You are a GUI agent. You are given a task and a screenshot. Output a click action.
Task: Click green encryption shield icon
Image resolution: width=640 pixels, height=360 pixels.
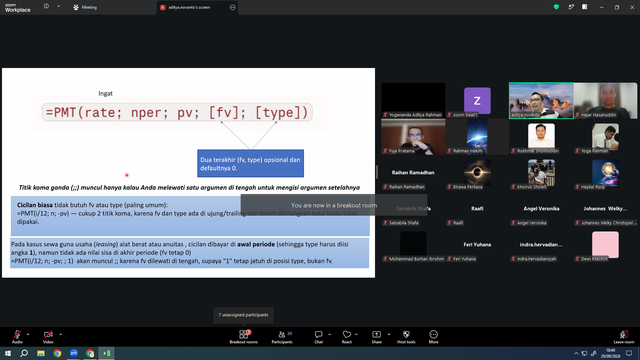[x=556, y=7]
